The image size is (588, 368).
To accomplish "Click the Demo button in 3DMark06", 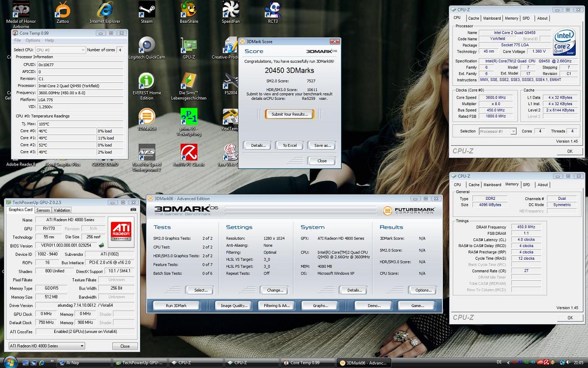I will [374, 306].
